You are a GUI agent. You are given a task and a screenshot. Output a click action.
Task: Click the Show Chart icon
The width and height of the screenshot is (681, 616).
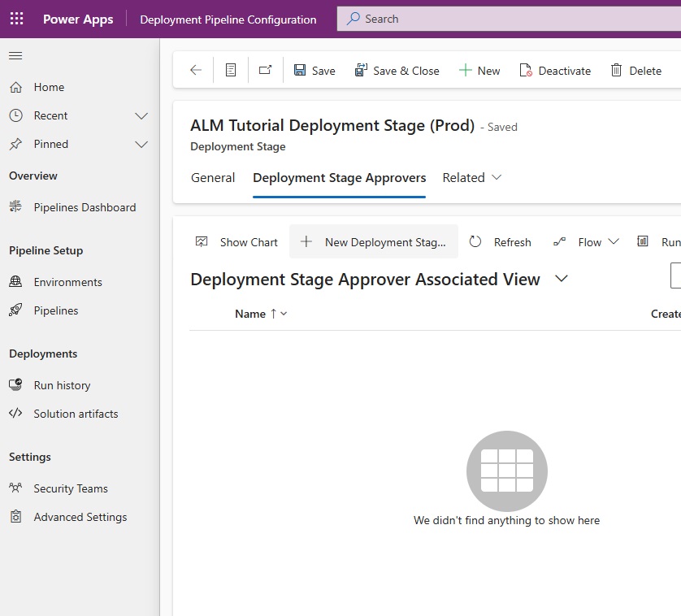tap(202, 241)
